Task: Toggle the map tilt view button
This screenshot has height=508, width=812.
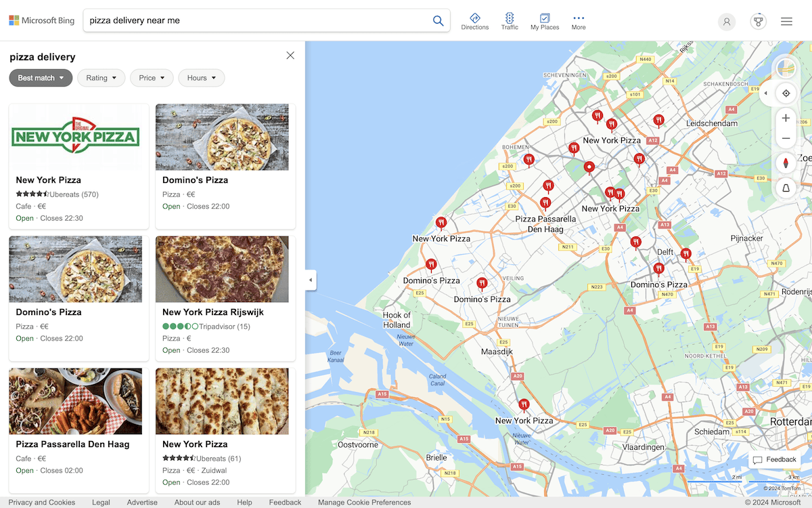Action: (x=786, y=188)
